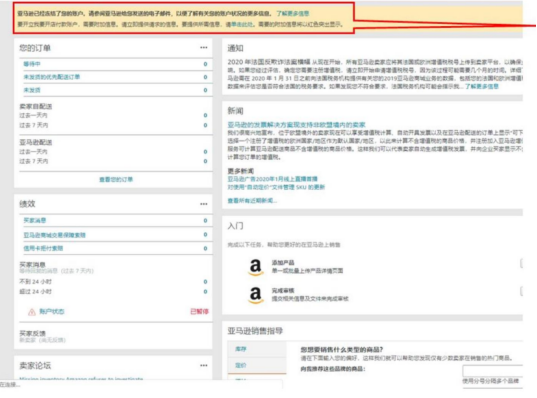
Task: Open the 亚马逊商城交易保障索赔 link
Action: [x=54, y=235]
